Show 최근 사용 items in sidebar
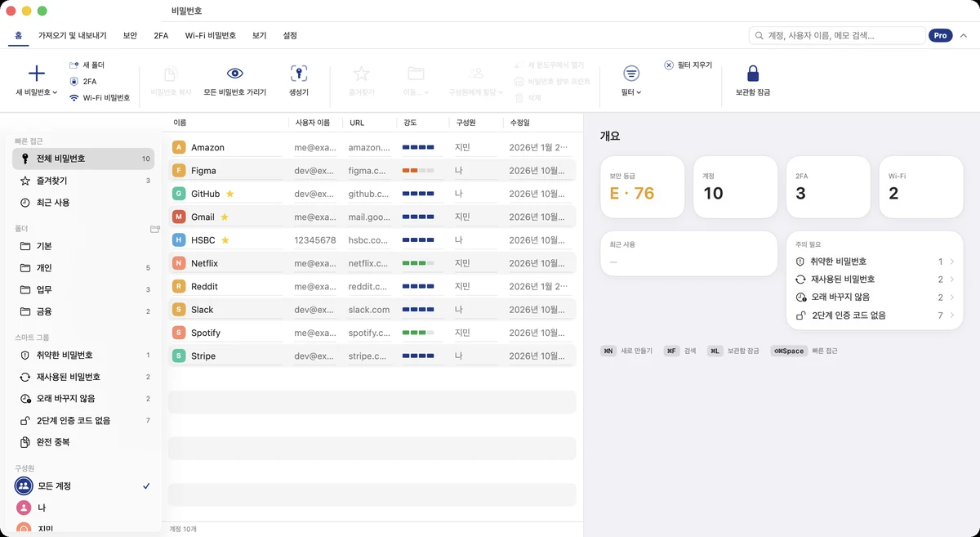Image resolution: width=980 pixels, height=537 pixels. click(x=83, y=203)
